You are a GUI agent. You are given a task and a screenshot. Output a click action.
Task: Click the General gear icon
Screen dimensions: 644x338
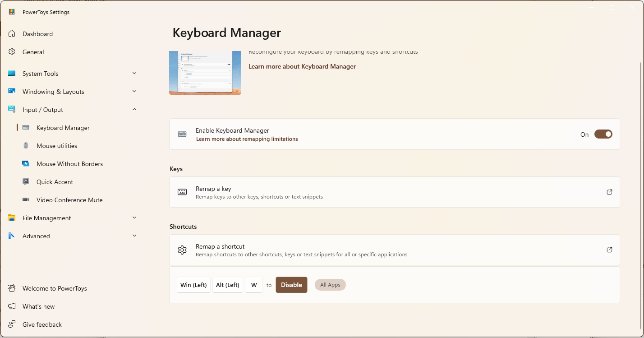12,52
